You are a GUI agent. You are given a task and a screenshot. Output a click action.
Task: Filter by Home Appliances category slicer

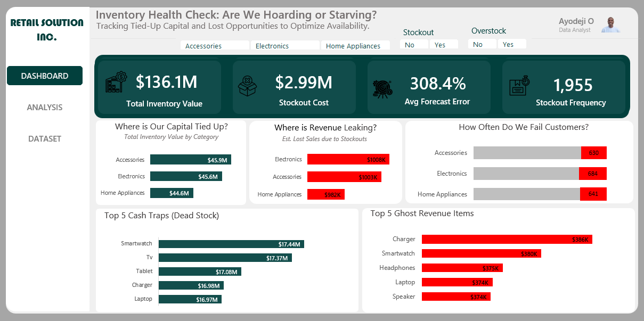tap(355, 46)
